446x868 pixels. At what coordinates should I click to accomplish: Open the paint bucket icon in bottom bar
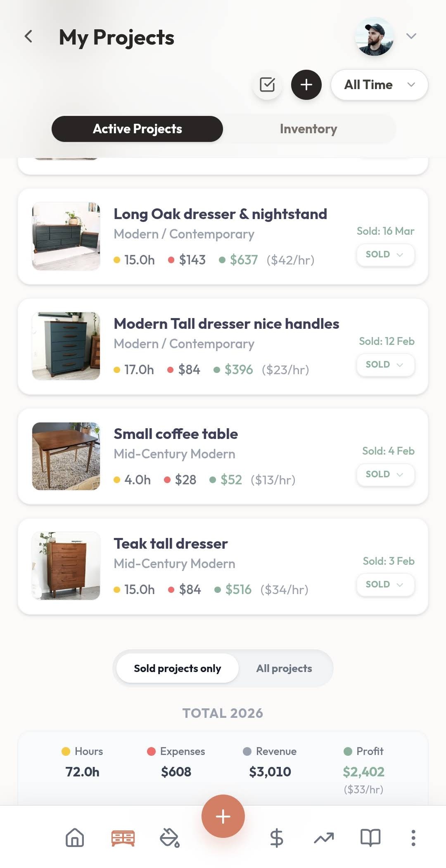[x=169, y=838]
